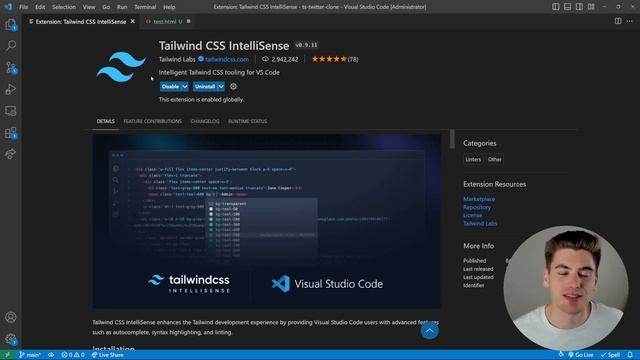Click the Tailwind CSS extension logo
640x360 pixels.
pyautogui.click(x=121, y=67)
